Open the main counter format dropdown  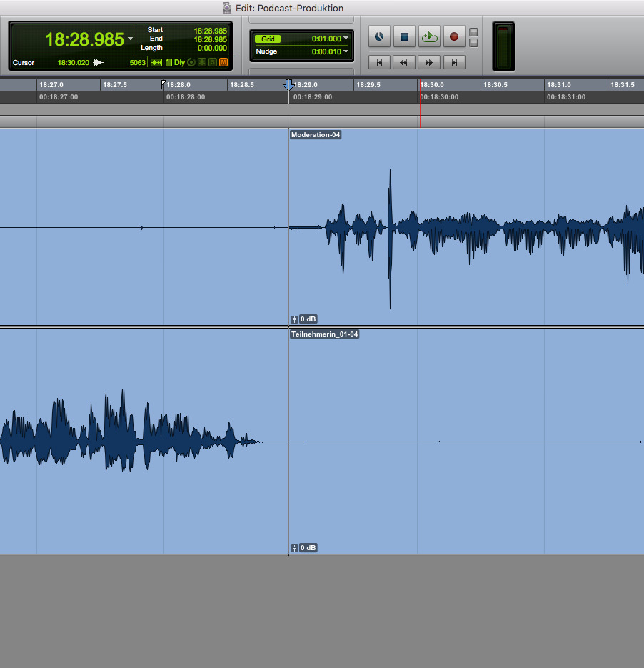pyautogui.click(x=130, y=39)
